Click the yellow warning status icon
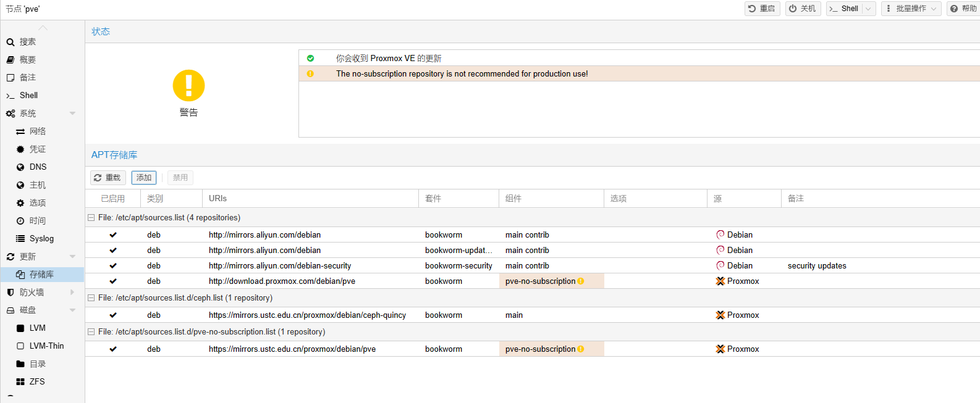 coord(188,85)
